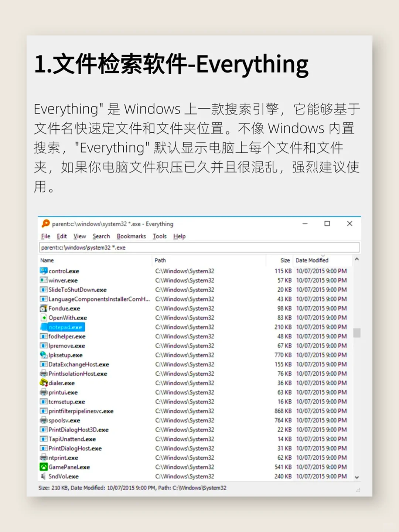
Task: Click path cell of SndVol.exe row
Action: click(184, 476)
